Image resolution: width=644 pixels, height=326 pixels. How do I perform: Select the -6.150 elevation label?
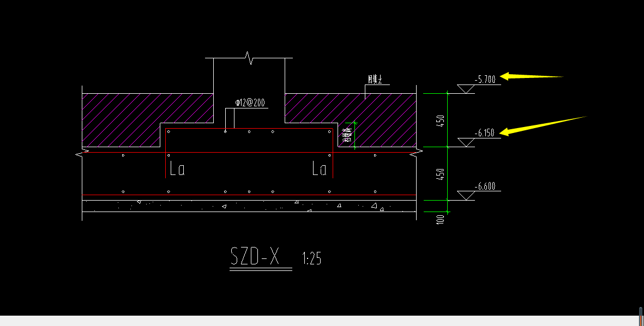[x=485, y=133]
